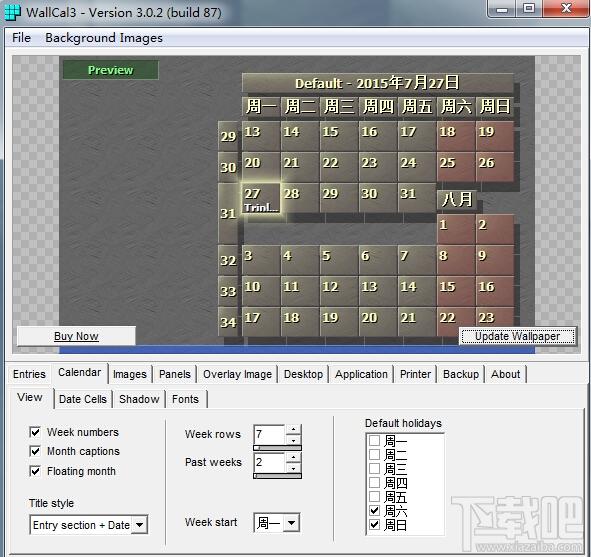
Task: Increase Past weeks with up spinner arrow
Action: pyautogui.click(x=293, y=458)
